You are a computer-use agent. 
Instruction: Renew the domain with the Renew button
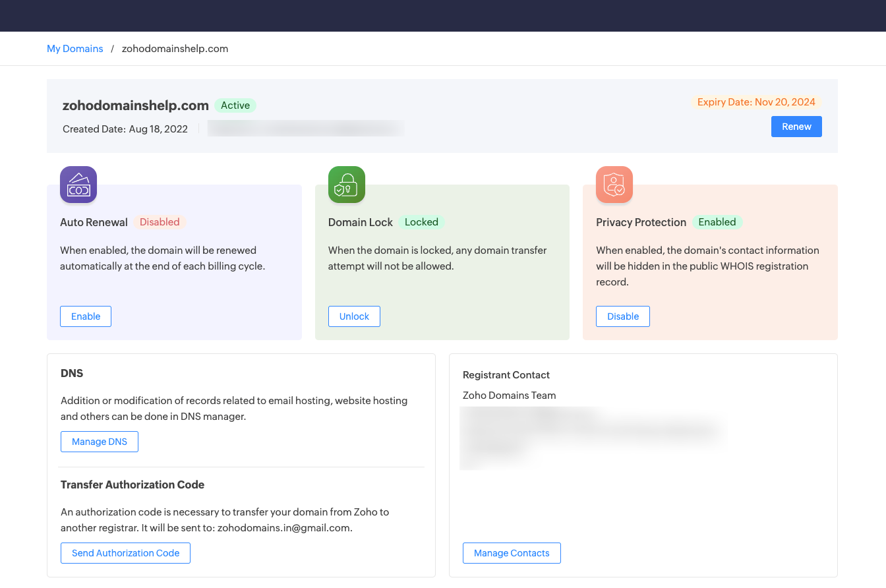796,127
